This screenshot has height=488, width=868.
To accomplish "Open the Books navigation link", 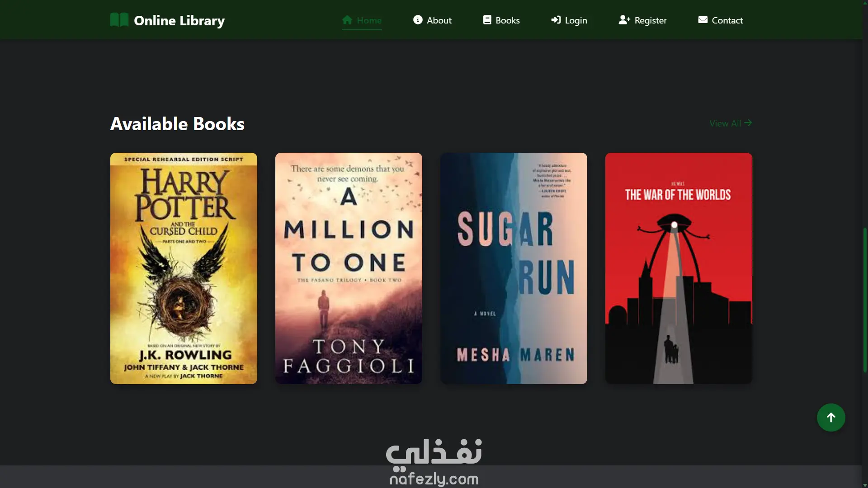I will point(501,20).
